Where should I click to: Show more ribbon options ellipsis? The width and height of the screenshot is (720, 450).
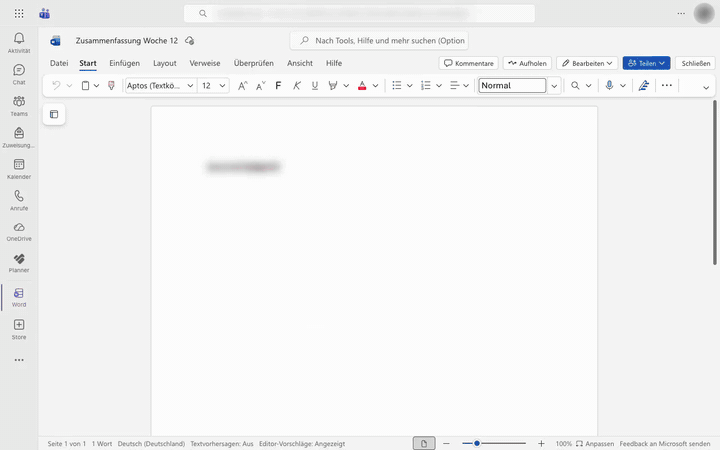coord(667,85)
